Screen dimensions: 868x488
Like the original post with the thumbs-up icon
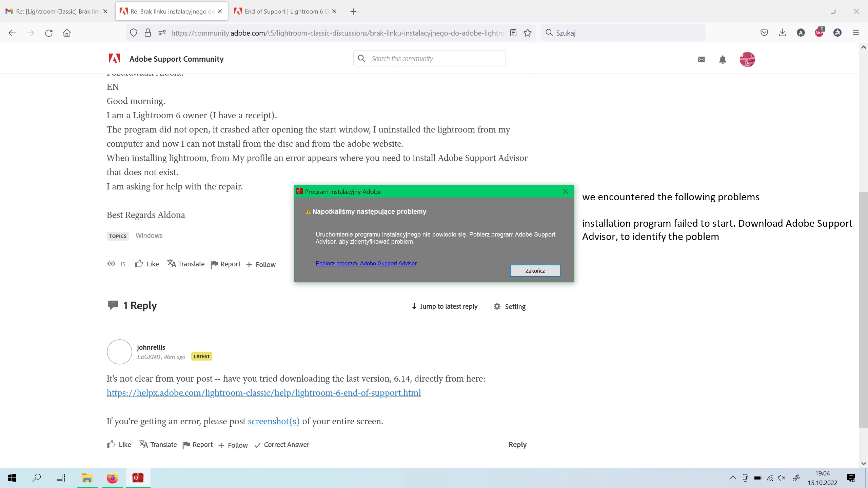point(139,264)
